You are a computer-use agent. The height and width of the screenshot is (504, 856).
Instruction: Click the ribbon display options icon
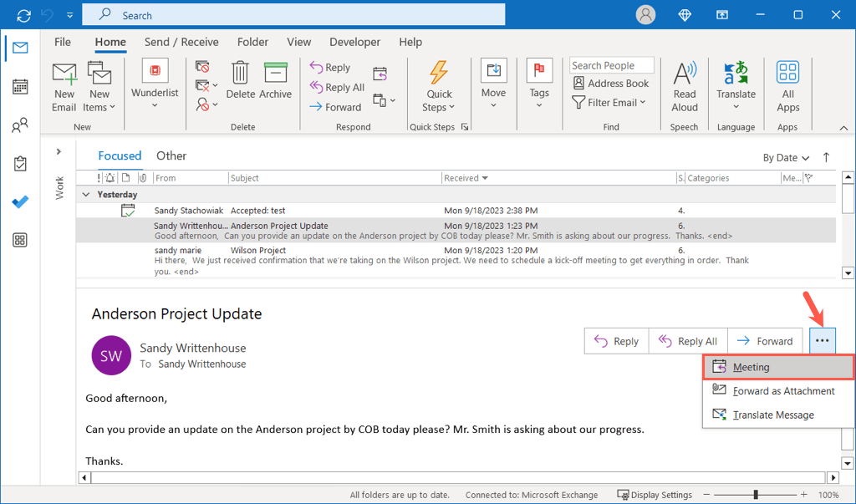722,15
